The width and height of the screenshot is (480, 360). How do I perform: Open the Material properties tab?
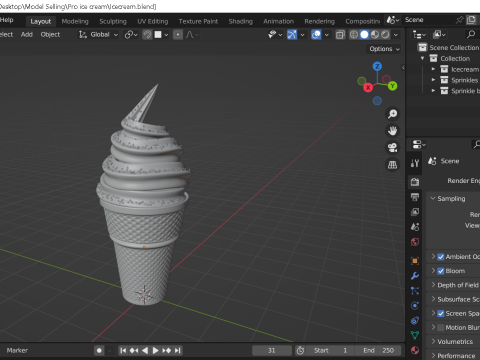click(415, 350)
